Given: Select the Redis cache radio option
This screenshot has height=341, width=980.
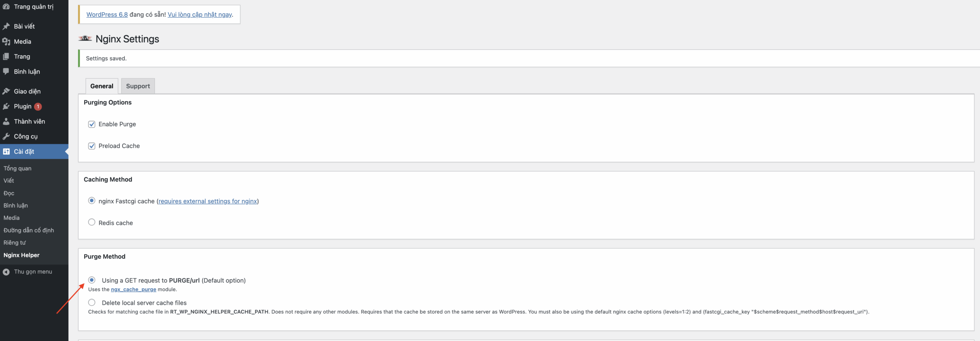Looking at the screenshot, I should click(x=91, y=222).
